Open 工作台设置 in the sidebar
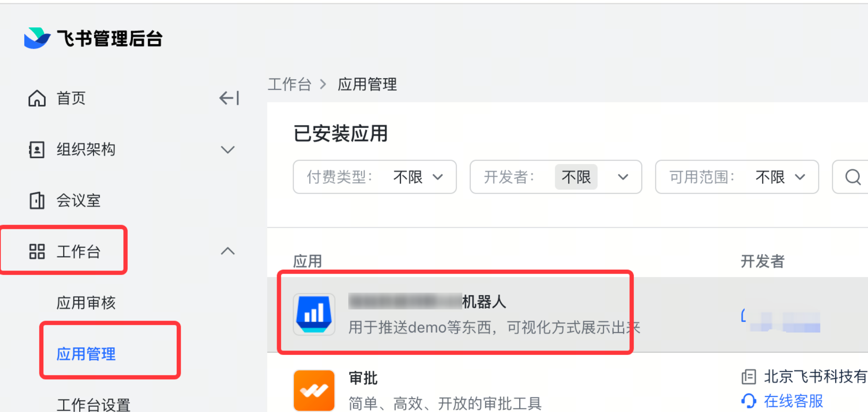Image resolution: width=868 pixels, height=412 pixels. click(x=93, y=404)
